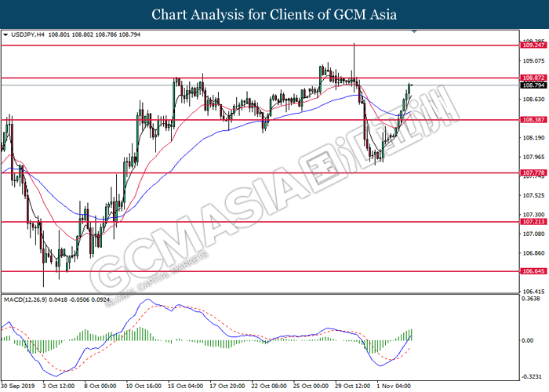Click the 30 Sep 2019 date label

tap(18, 386)
